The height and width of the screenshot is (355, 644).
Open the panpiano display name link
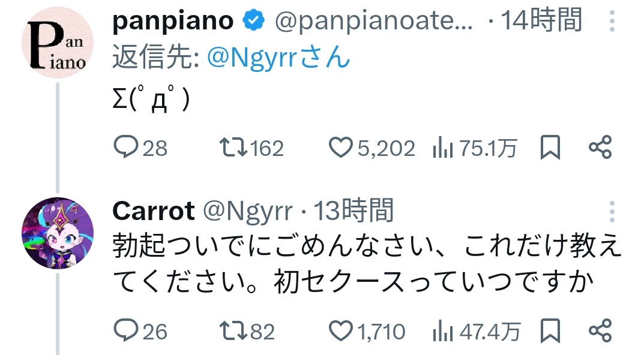[x=173, y=21]
